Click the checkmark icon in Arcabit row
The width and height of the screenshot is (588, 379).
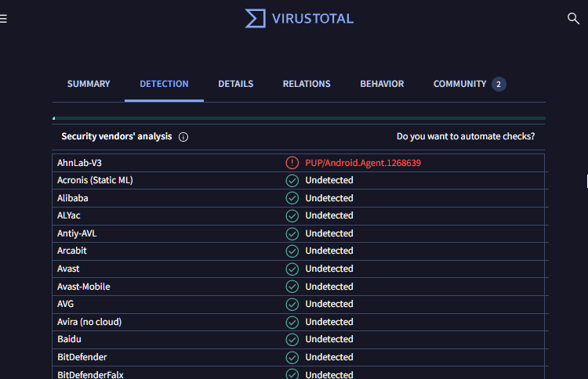pyautogui.click(x=292, y=251)
